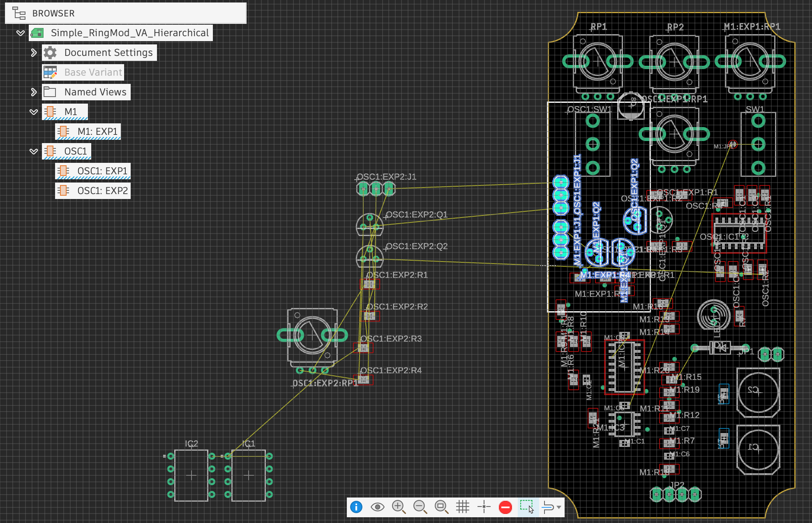Collapse the Simple_RingMod_VA_Hierarchical root node
Image resolution: width=812 pixels, height=523 pixels.
[x=21, y=33]
